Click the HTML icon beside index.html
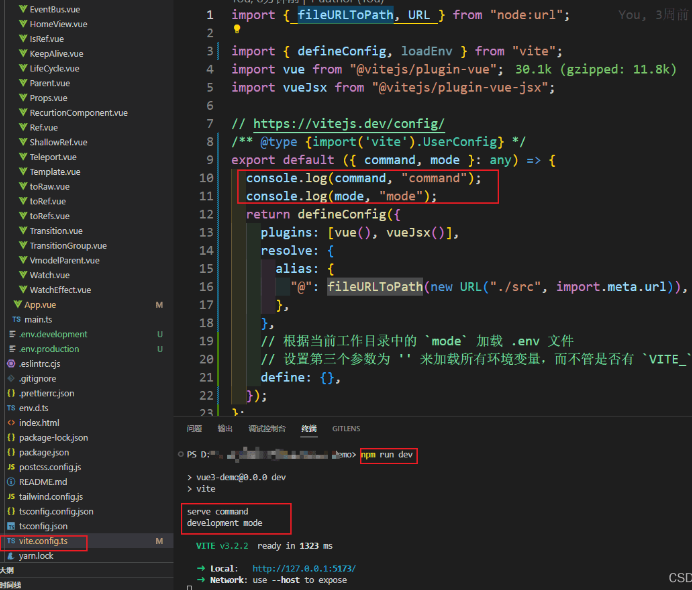 click(11, 423)
